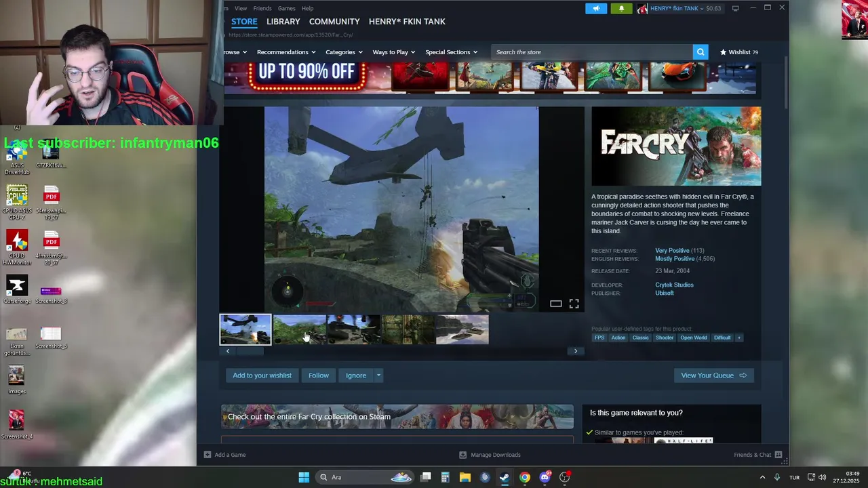This screenshot has height=488, width=868.
Task: Expand the Recommendations store menu
Action: (x=286, y=52)
